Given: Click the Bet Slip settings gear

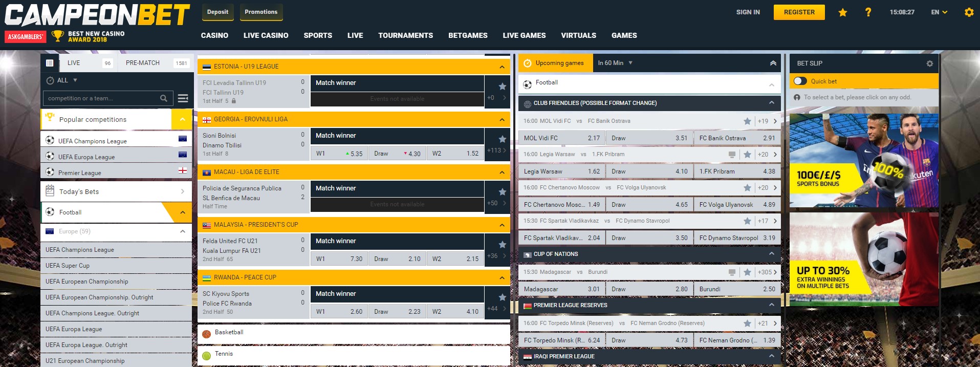Looking at the screenshot, I should 929,63.
